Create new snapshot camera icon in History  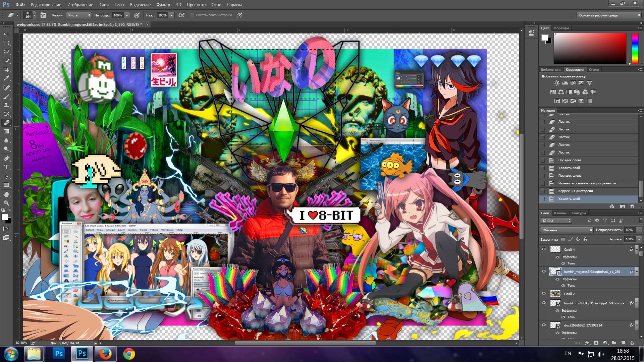point(623,206)
